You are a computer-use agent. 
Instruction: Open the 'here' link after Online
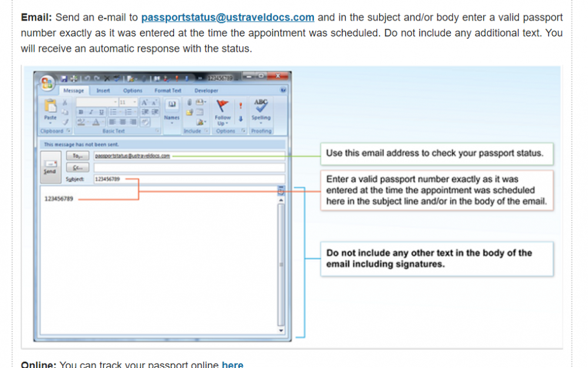point(232,364)
